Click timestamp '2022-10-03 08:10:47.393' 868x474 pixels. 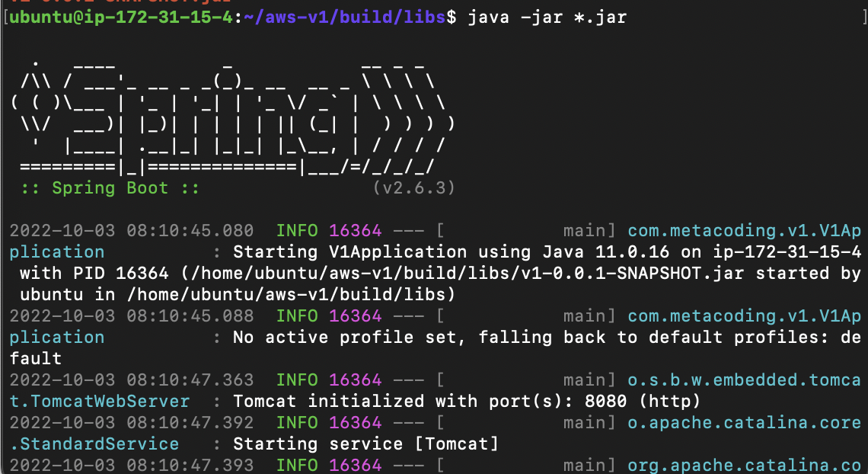(132, 465)
